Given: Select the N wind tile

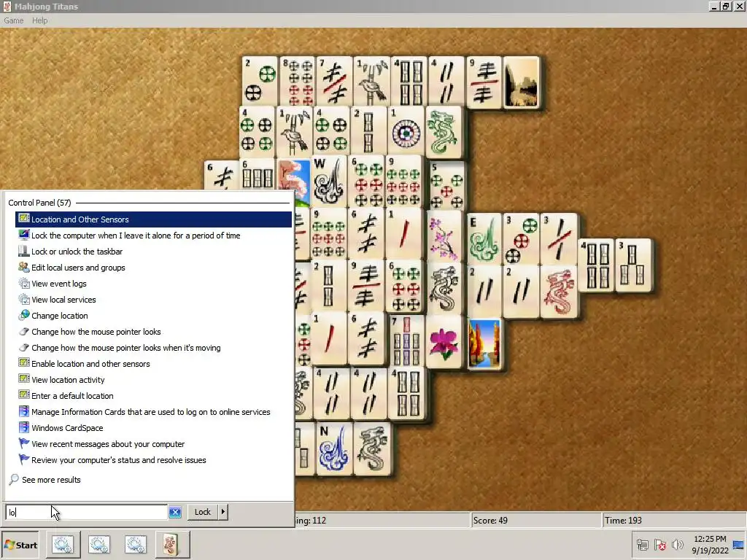Looking at the screenshot, I should pyautogui.click(x=334, y=448).
